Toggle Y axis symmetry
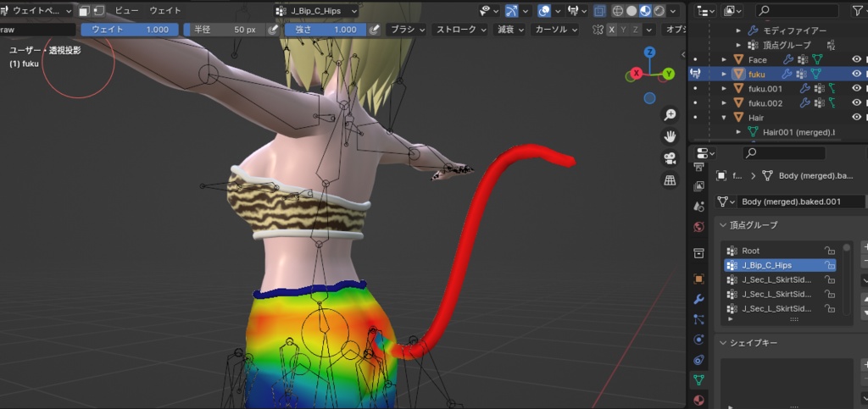Image resolution: width=868 pixels, height=409 pixels. click(x=624, y=30)
